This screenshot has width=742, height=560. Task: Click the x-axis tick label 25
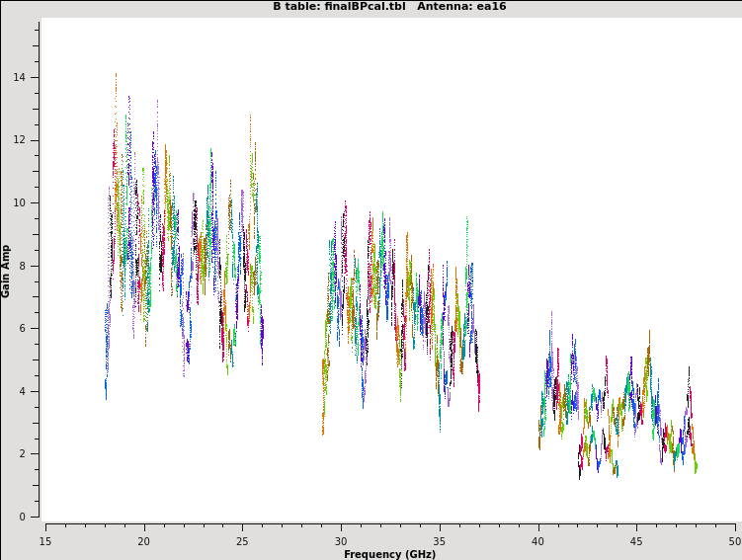[242, 540]
